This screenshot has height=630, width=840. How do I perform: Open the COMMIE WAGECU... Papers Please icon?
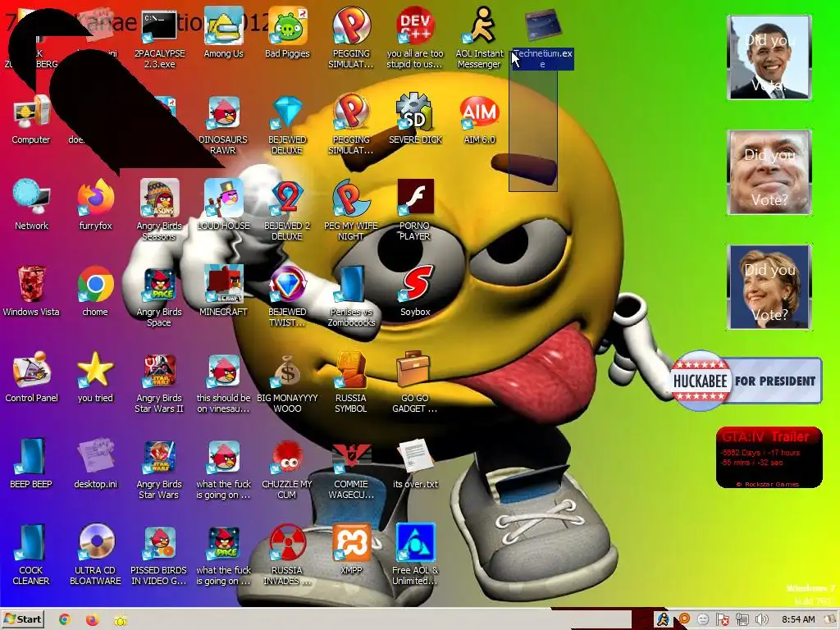pos(351,469)
